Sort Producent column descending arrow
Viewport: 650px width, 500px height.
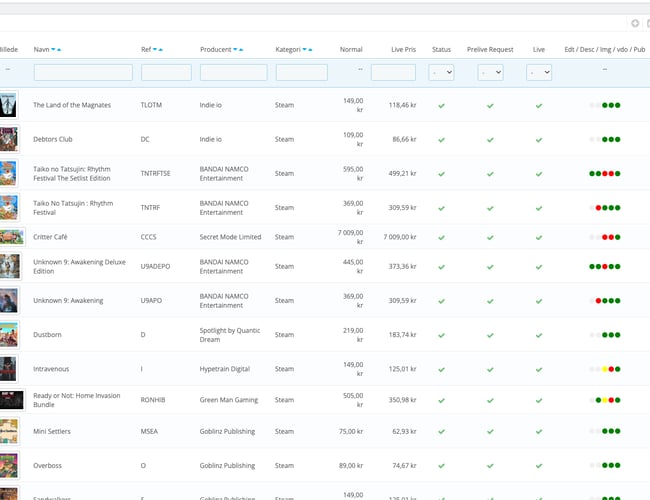click(235, 49)
